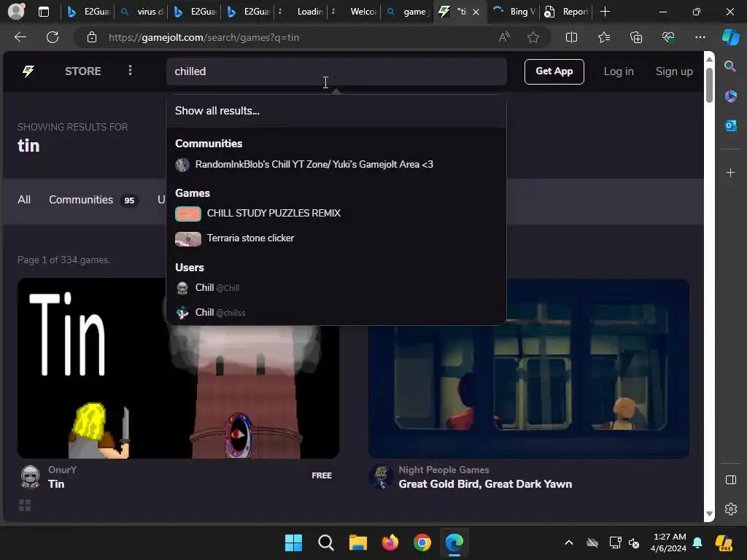Switch to the 'virus d' browser tab
This screenshot has height=560, width=747.
(142, 12)
